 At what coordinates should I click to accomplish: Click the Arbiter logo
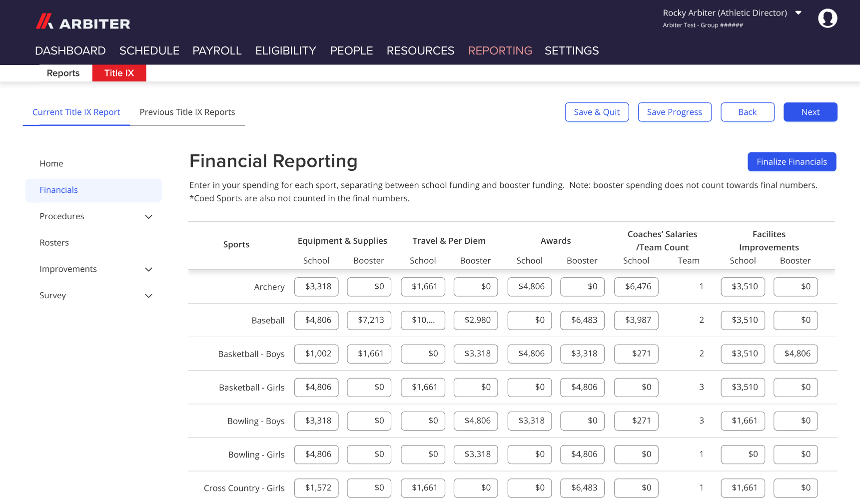pos(83,22)
